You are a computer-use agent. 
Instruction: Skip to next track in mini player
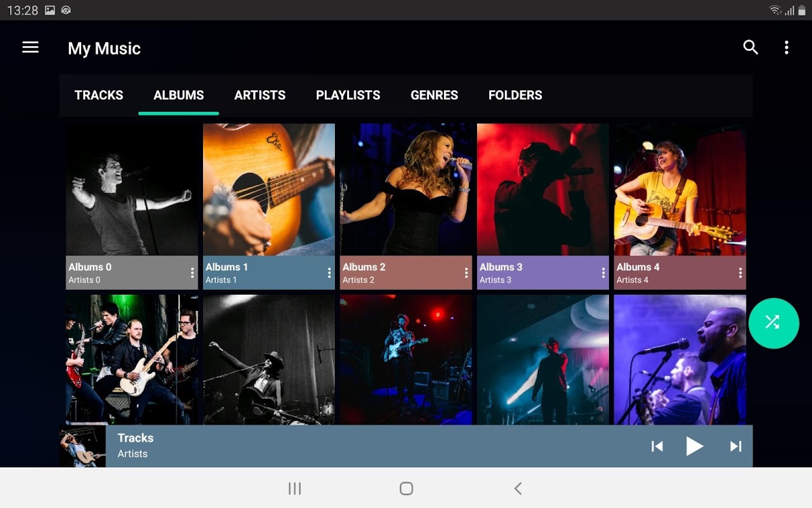point(736,446)
